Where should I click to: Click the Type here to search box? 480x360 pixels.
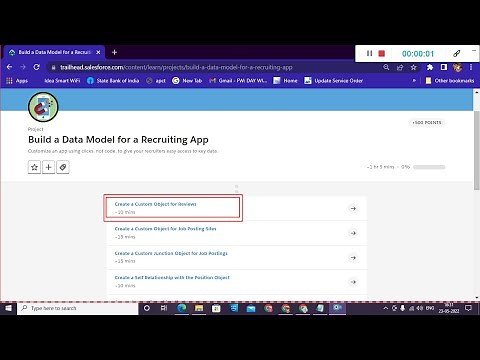77,308
